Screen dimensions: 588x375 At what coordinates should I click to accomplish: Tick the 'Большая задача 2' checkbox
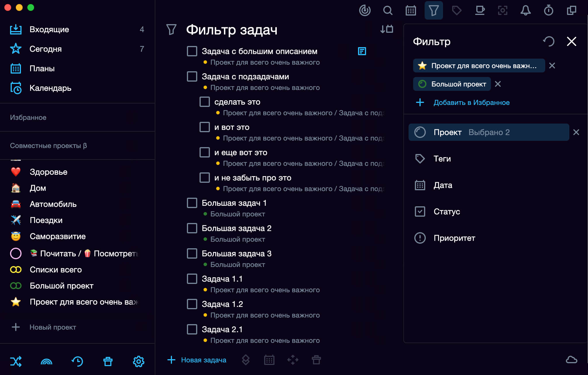[x=192, y=228]
